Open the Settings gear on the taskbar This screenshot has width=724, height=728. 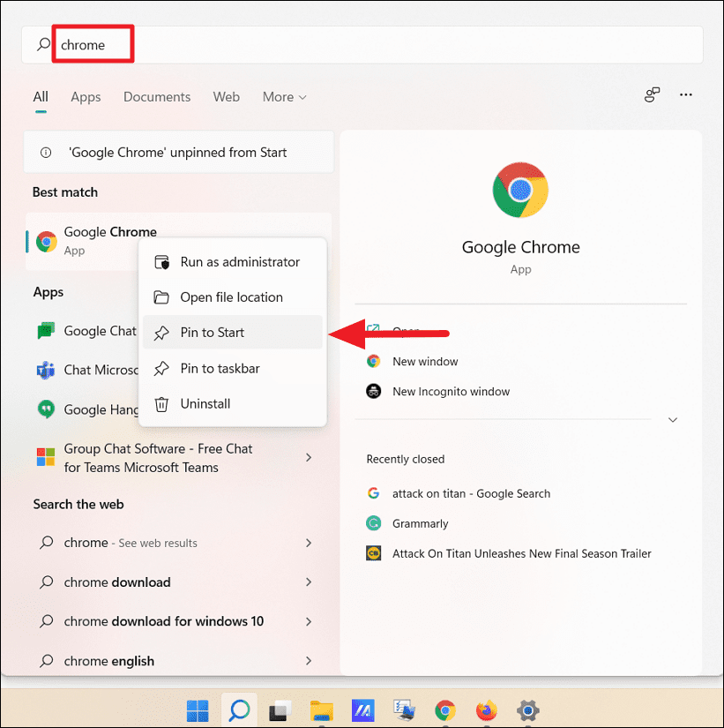(528, 710)
